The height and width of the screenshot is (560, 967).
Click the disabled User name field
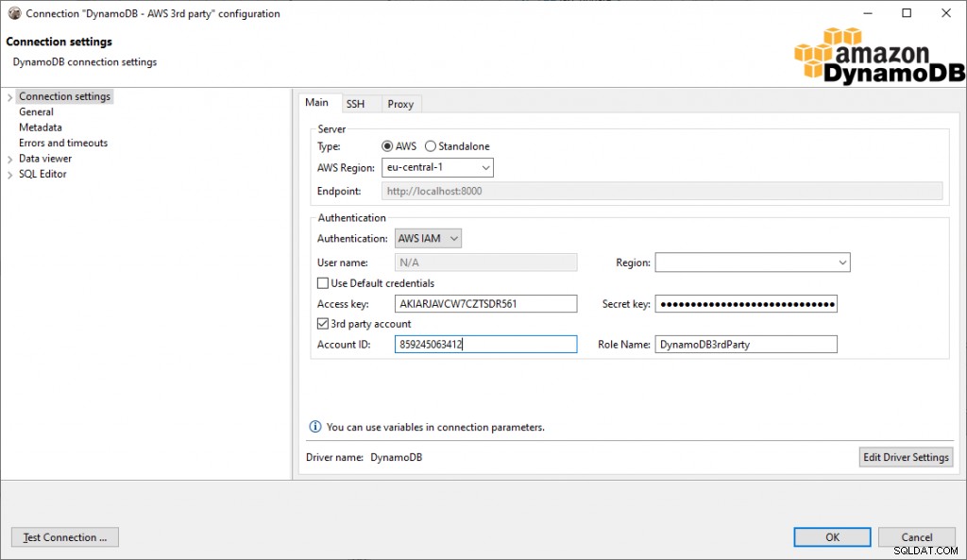click(486, 263)
